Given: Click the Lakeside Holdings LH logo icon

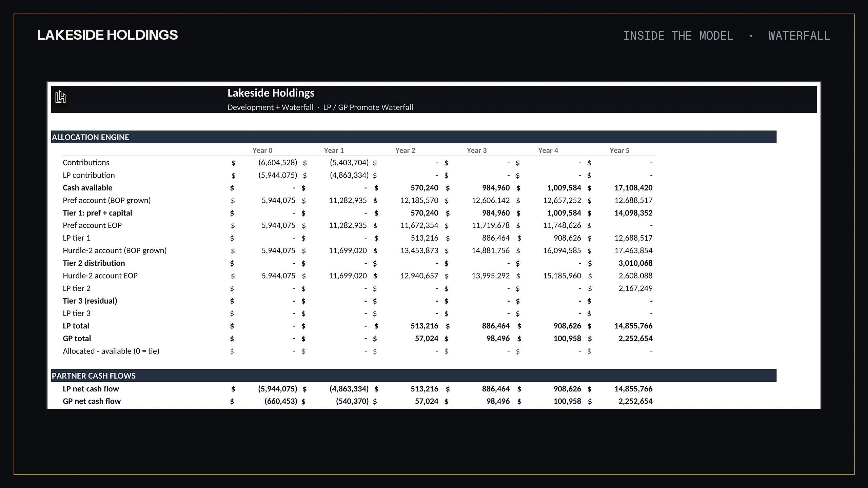Looking at the screenshot, I should 60,97.
